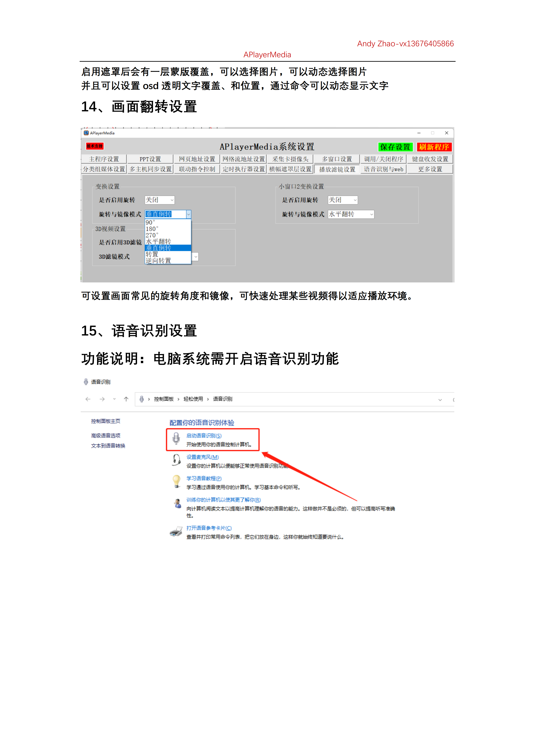The width and height of the screenshot is (535, 756).
Task: Switch to 定时执行器设置 tab
Action: pyautogui.click(x=243, y=169)
